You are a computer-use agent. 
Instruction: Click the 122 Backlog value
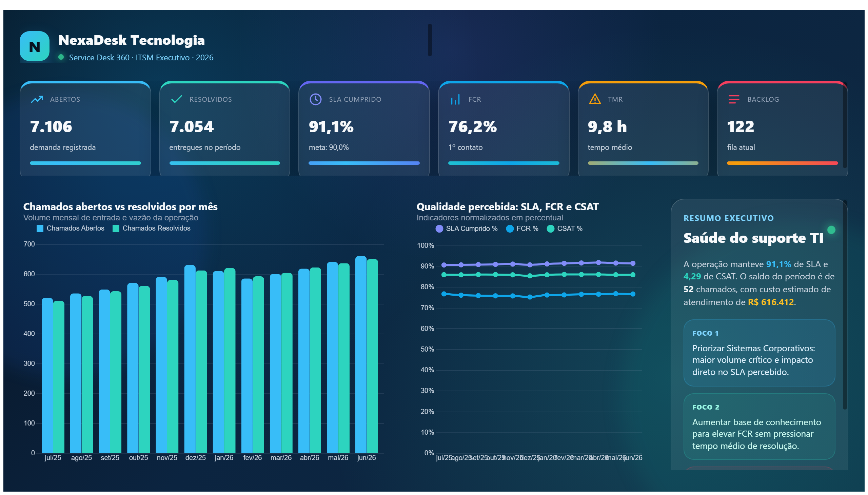(741, 126)
